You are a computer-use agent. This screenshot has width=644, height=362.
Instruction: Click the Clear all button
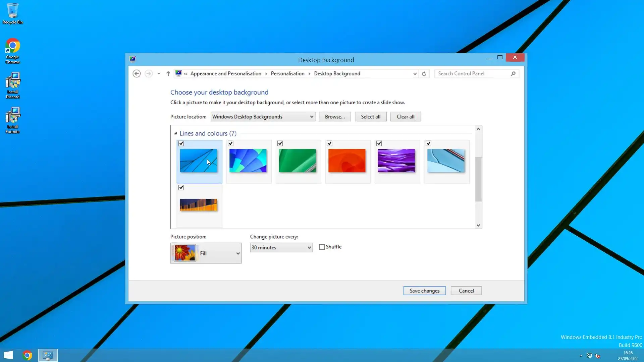[405, 117]
